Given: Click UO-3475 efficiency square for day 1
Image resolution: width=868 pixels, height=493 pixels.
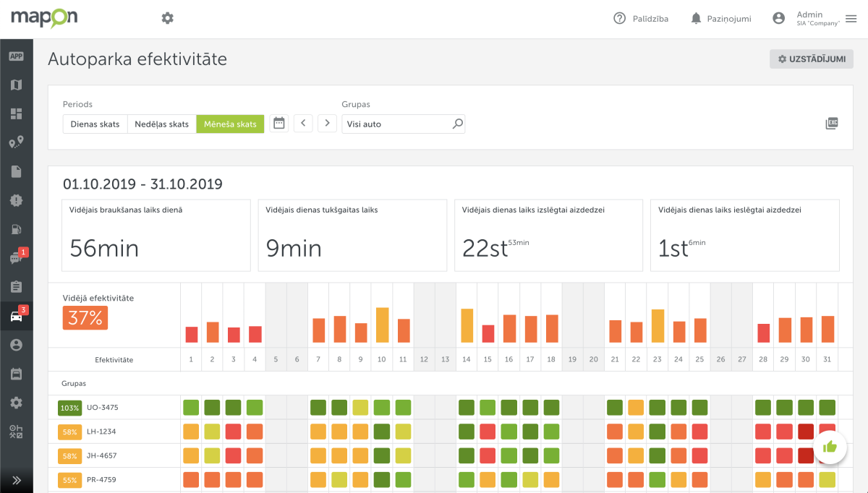Looking at the screenshot, I should click(x=191, y=407).
